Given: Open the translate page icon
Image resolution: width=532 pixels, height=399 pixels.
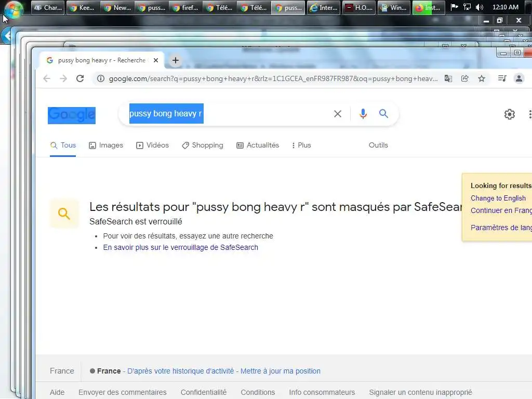Looking at the screenshot, I should coord(448,79).
